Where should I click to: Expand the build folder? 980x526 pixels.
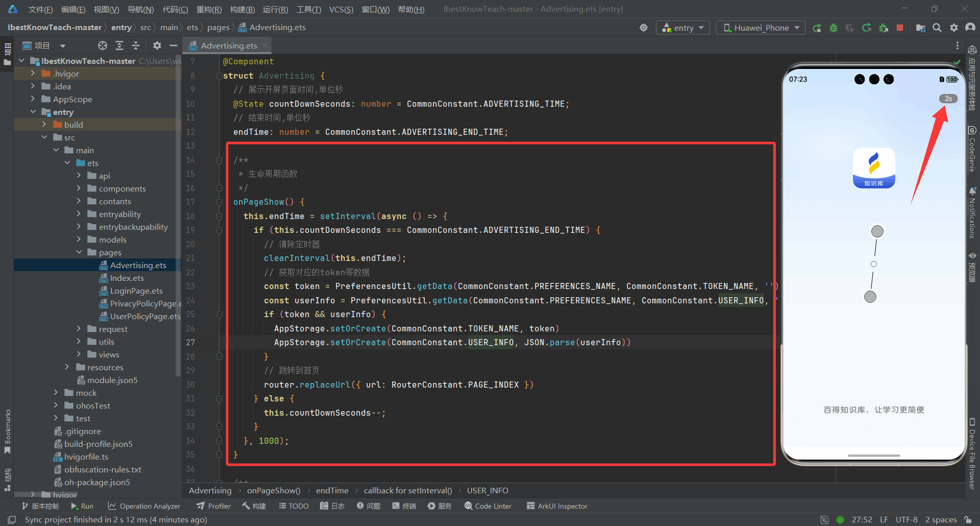[44, 125]
